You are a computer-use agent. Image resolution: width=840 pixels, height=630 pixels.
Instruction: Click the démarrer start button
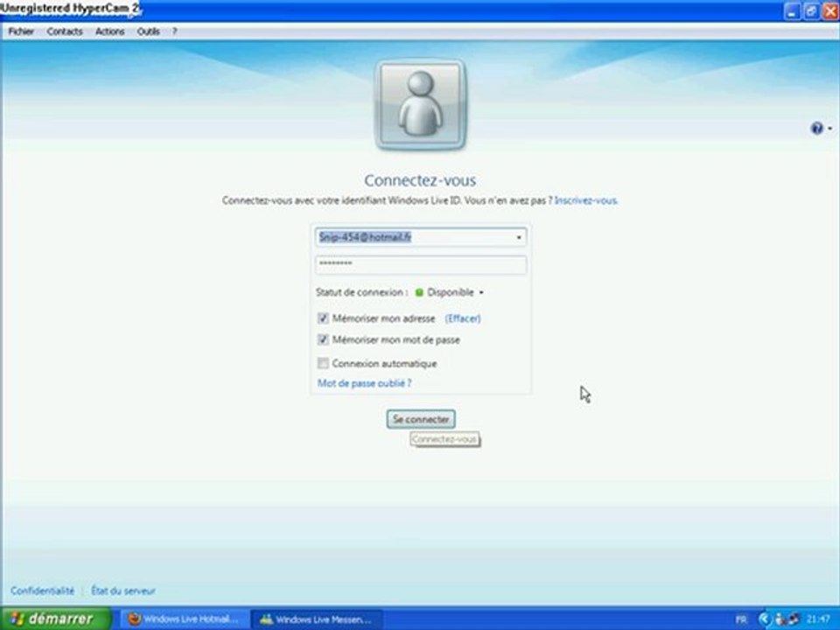pyautogui.click(x=56, y=619)
